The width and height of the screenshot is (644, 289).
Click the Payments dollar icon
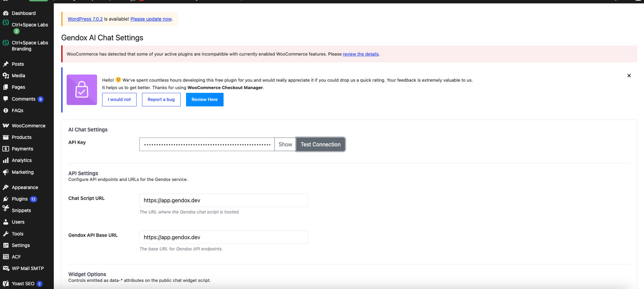6,149
